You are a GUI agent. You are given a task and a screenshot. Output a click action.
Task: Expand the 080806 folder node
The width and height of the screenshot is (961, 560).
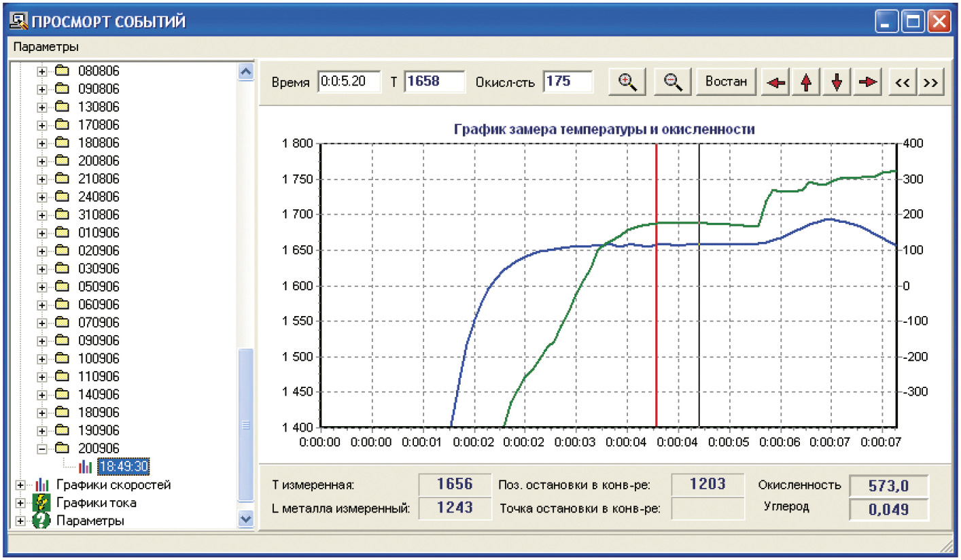(x=42, y=71)
